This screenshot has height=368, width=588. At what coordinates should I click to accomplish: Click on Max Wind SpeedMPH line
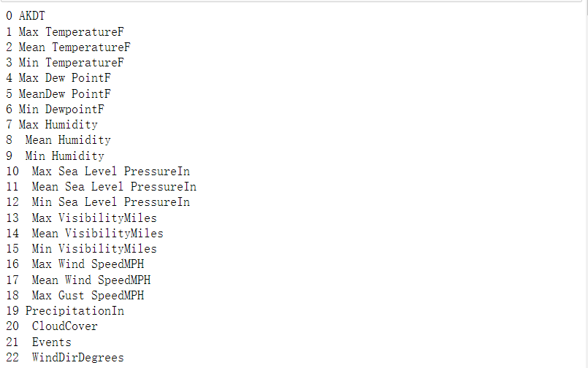tap(88, 264)
